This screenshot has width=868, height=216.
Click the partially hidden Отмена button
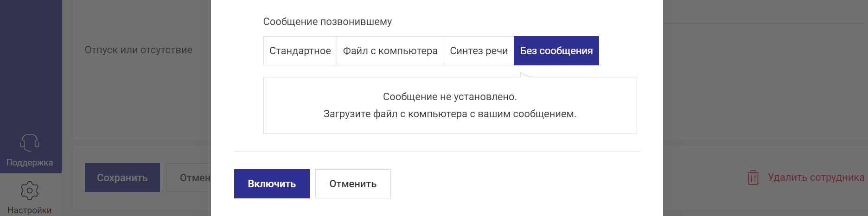(189, 178)
